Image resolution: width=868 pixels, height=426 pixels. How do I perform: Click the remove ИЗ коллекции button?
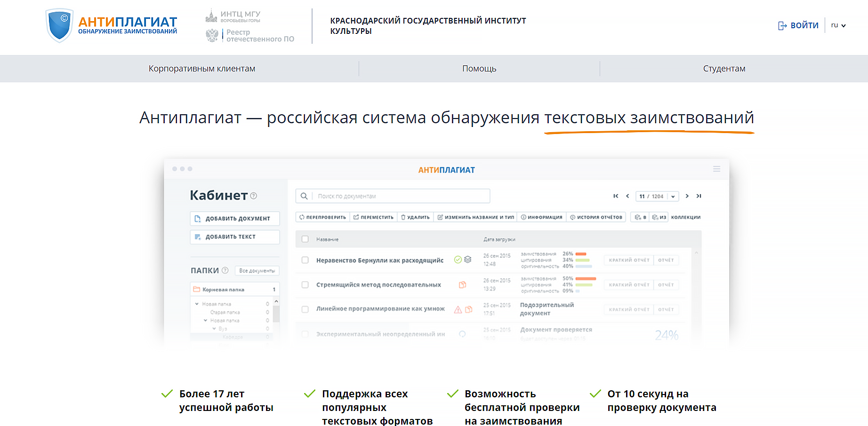click(x=659, y=217)
